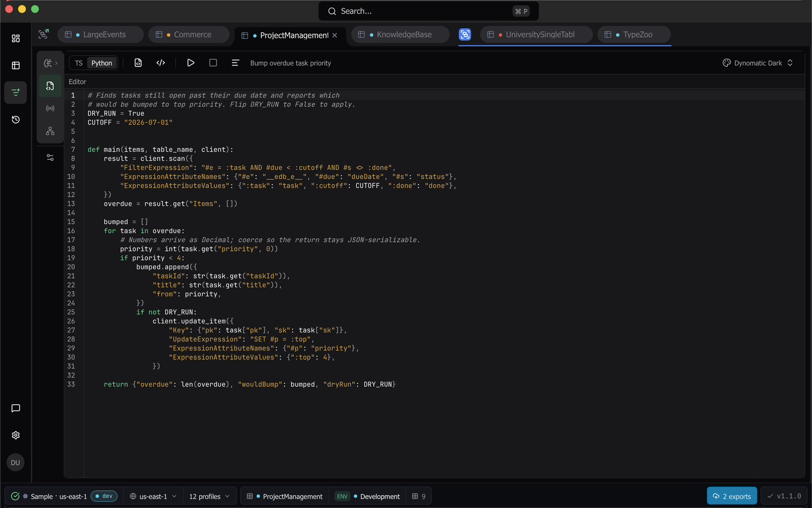
Task: Click line number 19 in the gutter
Action: click(71, 258)
